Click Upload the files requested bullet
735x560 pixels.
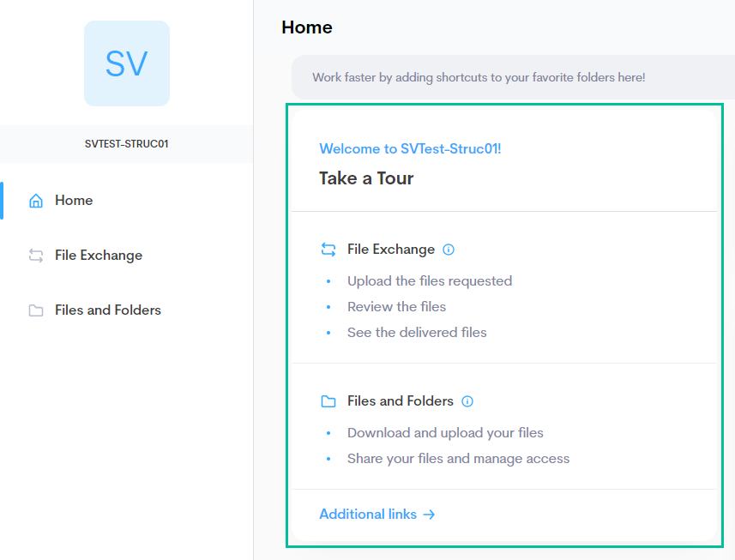(430, 281)
